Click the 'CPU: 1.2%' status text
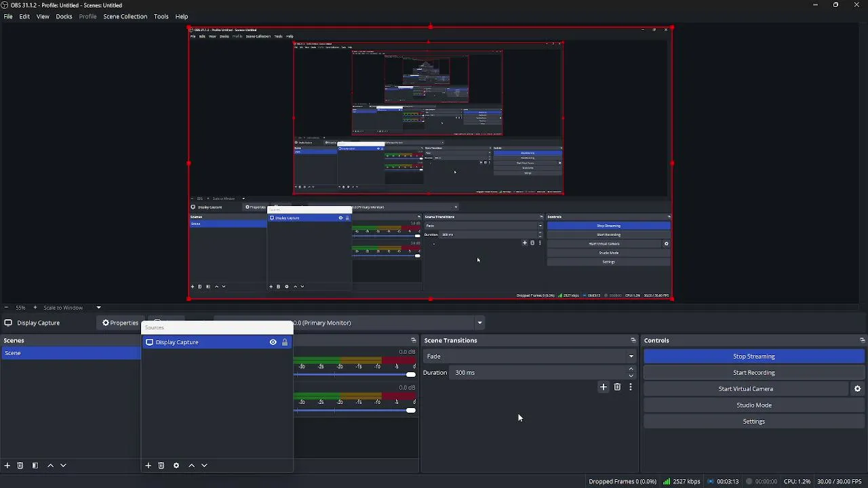 [797, 482]
